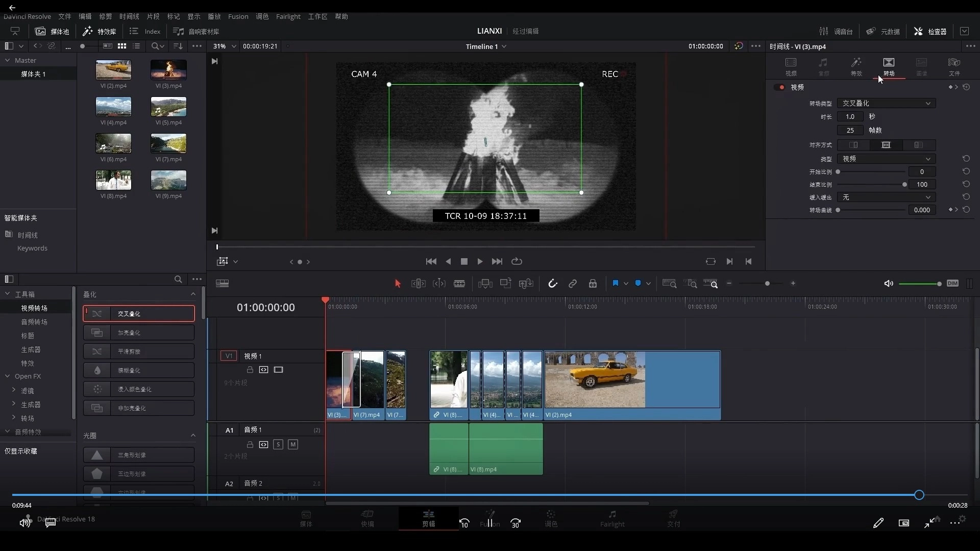Viewport: 980px width, 551px height.
Task: Collapse the 叠化 transitions group
Action: pyautogui.click(x=193, y=294)
